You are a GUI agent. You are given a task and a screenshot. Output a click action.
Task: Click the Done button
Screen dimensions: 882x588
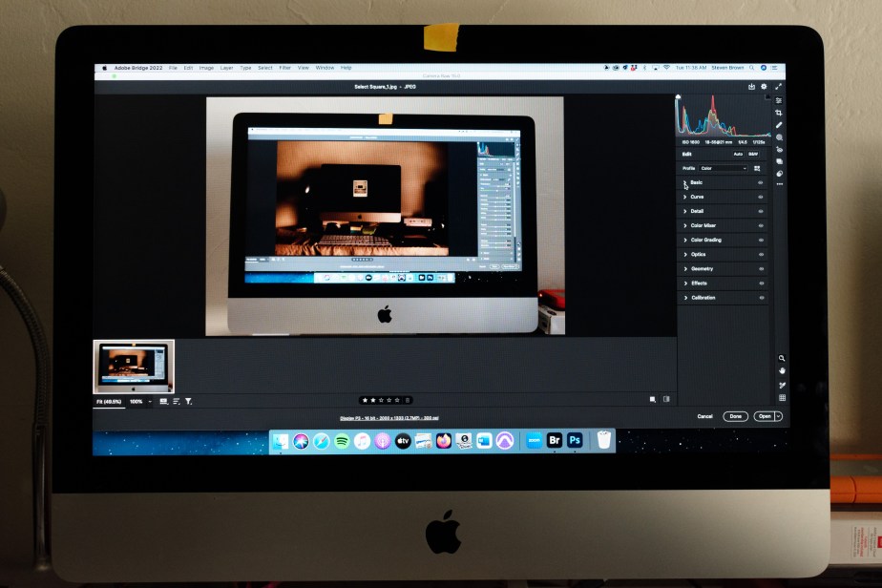(734, 416)
